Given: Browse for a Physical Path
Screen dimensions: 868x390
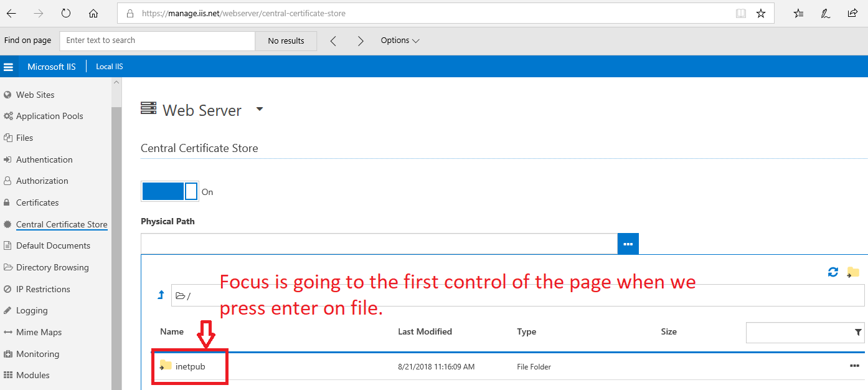Looking at the screenshot, I should [x=628, y=244].
